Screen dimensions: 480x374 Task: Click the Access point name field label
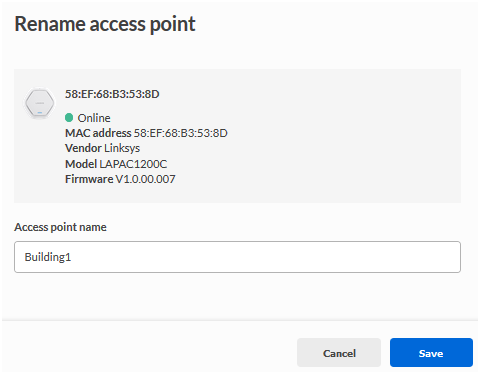coord(60,227)
